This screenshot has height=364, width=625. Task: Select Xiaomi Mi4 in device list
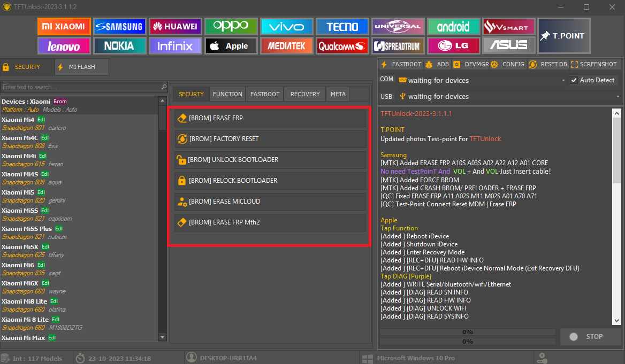click(x=79, y=123)
